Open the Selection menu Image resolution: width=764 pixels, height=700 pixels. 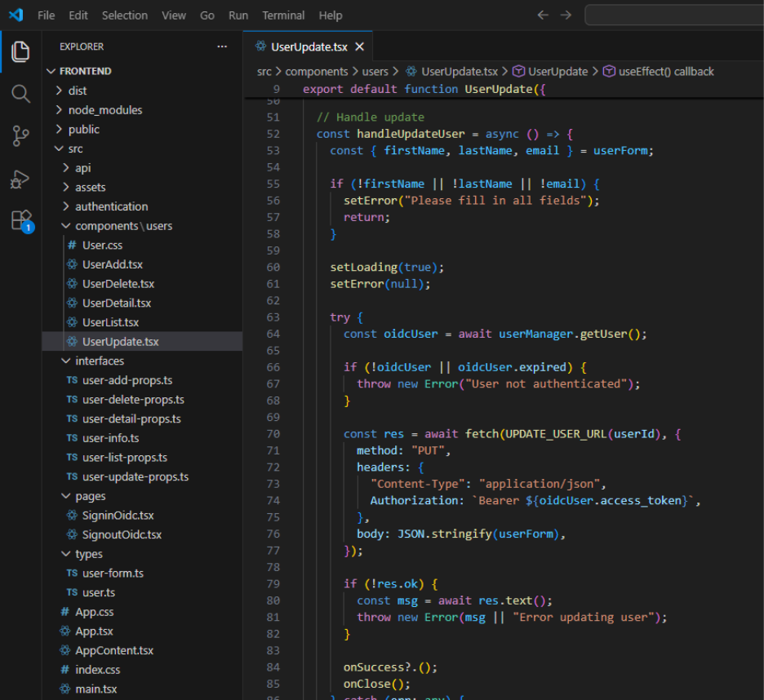coord(125,16)
